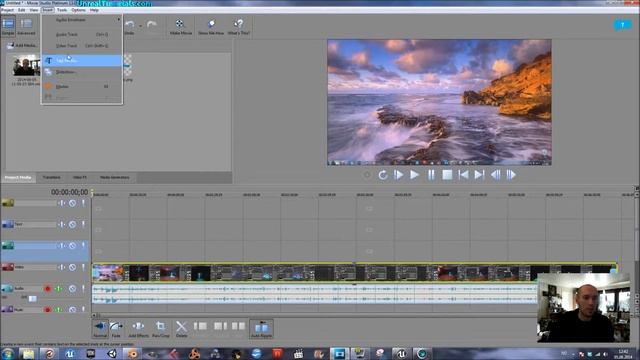This screenshot has width=640, height=360.
Task: Open the Windows Start menu
Action: coord(8,353)
